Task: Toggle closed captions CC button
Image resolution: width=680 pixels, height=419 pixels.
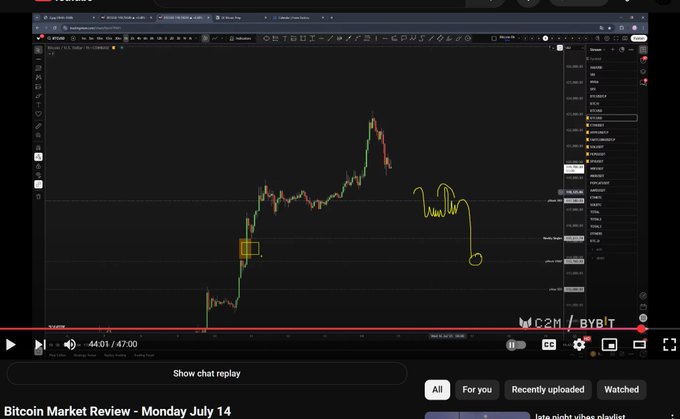Action: tap(549, 344)
